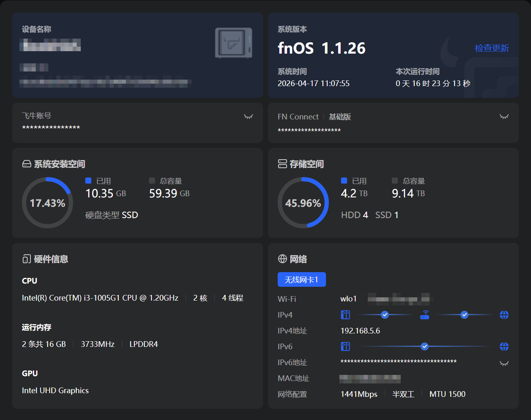The width and height of the screenshot is (531, 420).
Task: Click the fnOS 1.1.26 version text
Action: pyautogui.click(x=322, y=48)
